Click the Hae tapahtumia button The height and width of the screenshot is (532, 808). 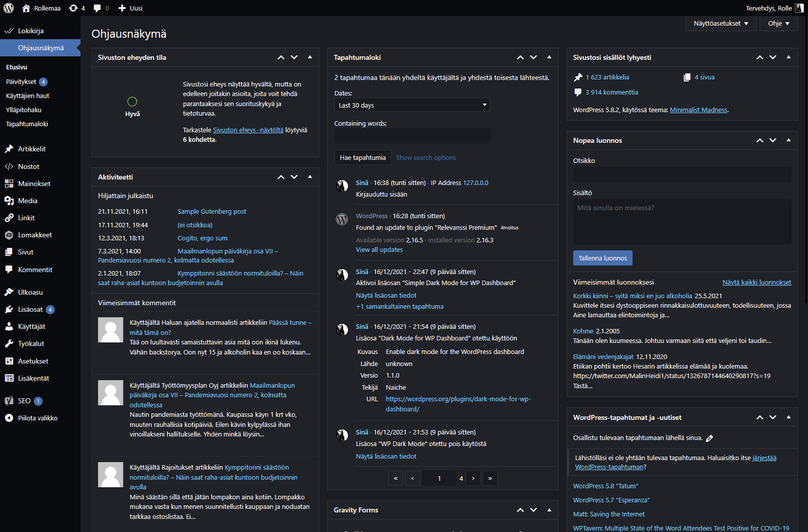coord(363,157)
